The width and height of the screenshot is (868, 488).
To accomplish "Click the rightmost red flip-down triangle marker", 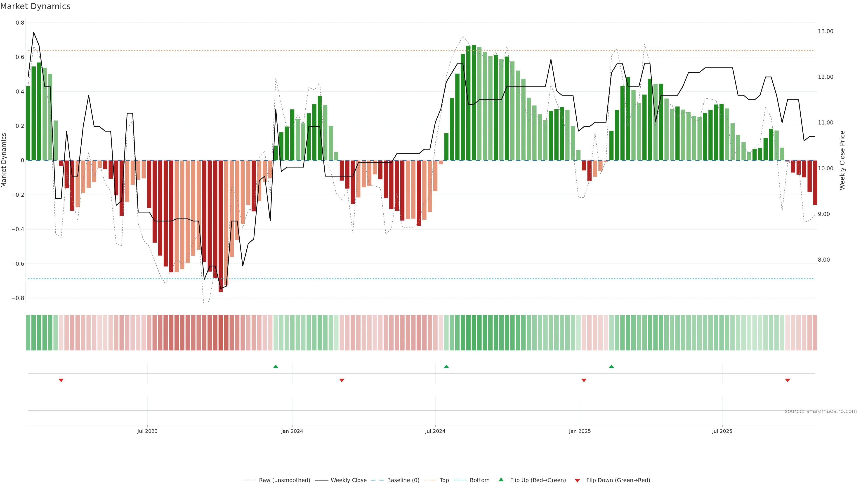I will click(x=788, y=380).
